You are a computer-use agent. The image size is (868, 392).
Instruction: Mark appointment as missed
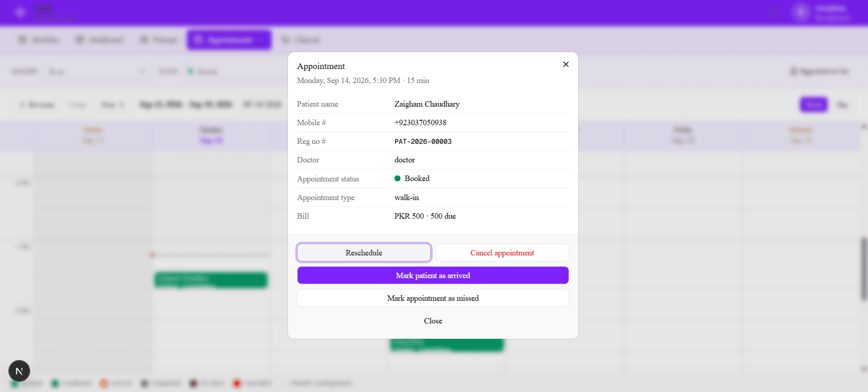[433, 298]
